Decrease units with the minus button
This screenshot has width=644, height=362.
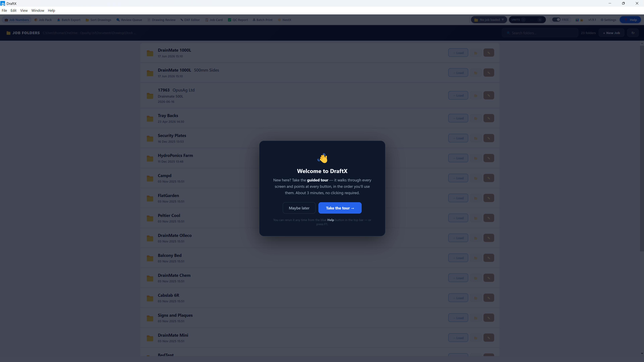(523, 20)
